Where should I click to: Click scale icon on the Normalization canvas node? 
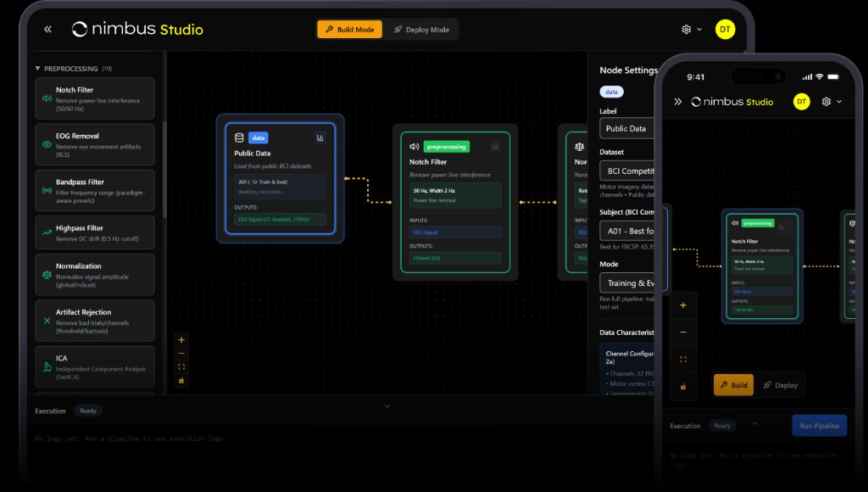click(x=580, y=147)
